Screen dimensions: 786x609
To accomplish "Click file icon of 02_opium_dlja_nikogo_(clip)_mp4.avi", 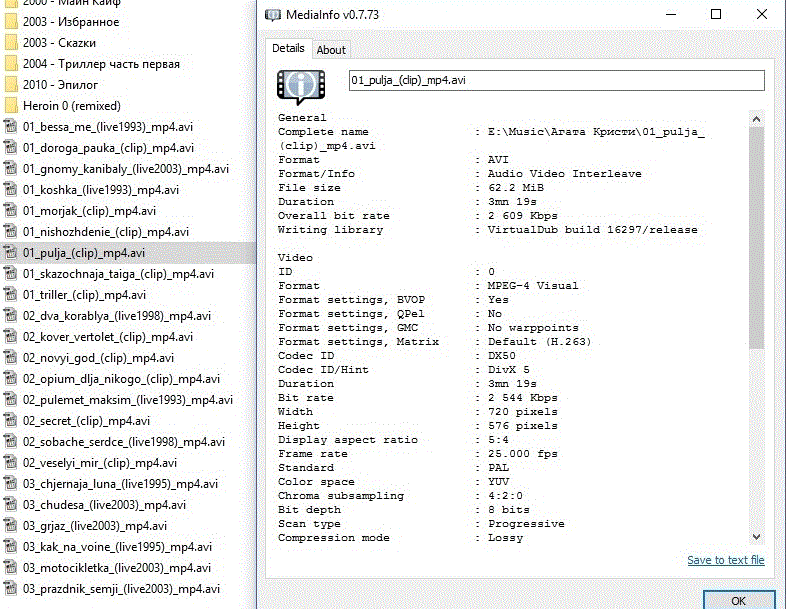I will (11, 379).
